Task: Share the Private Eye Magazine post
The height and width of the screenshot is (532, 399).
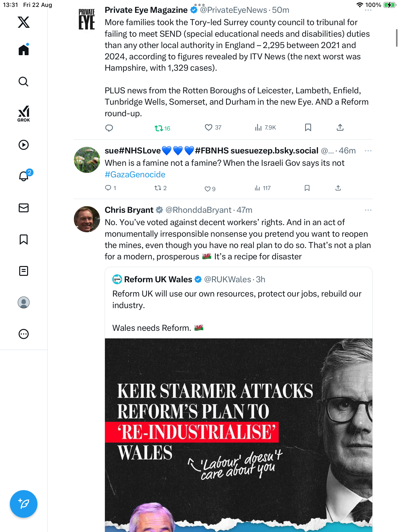Action: (340, 128)
